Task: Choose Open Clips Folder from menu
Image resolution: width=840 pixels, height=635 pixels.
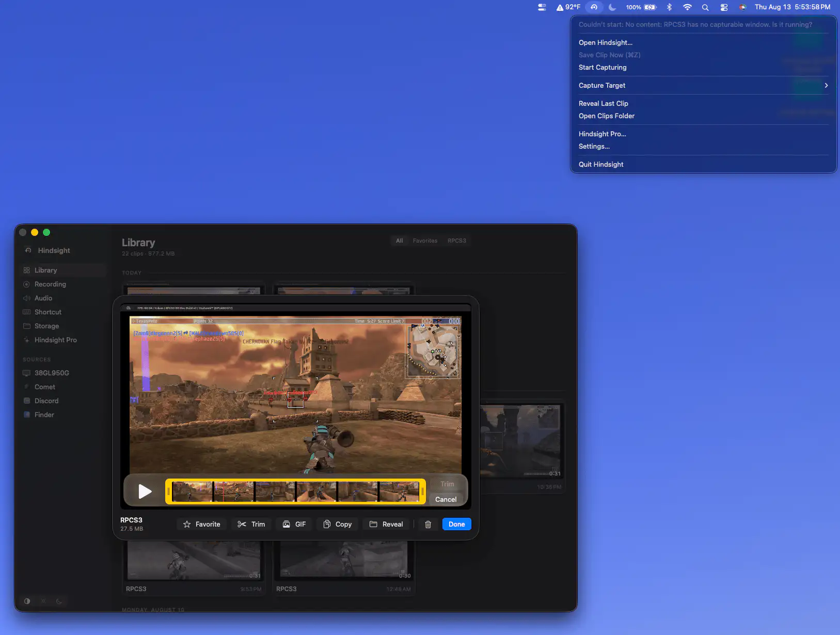Action: pyautogui.click(x=703, y=116)
